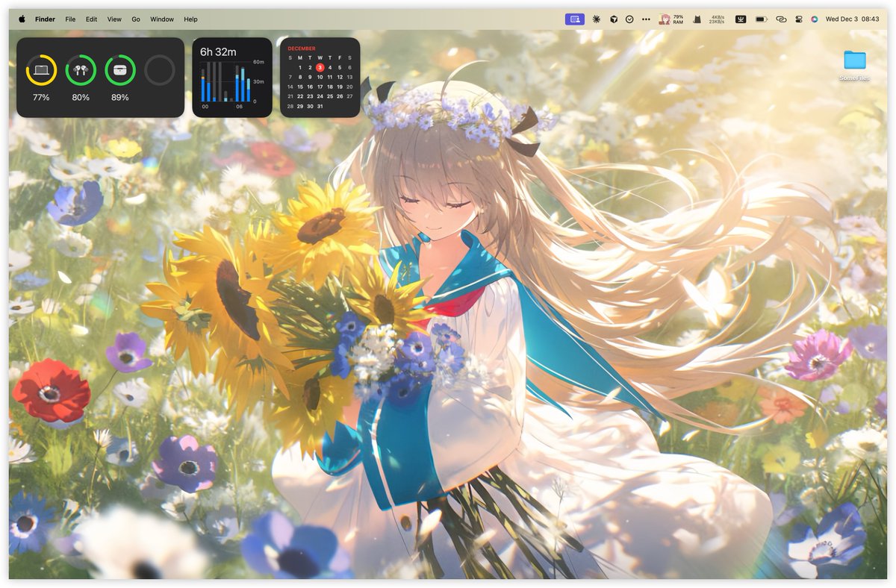Open the Help menu
The image size is (896, 588).
pyautogui.click(x=190, y=19)
